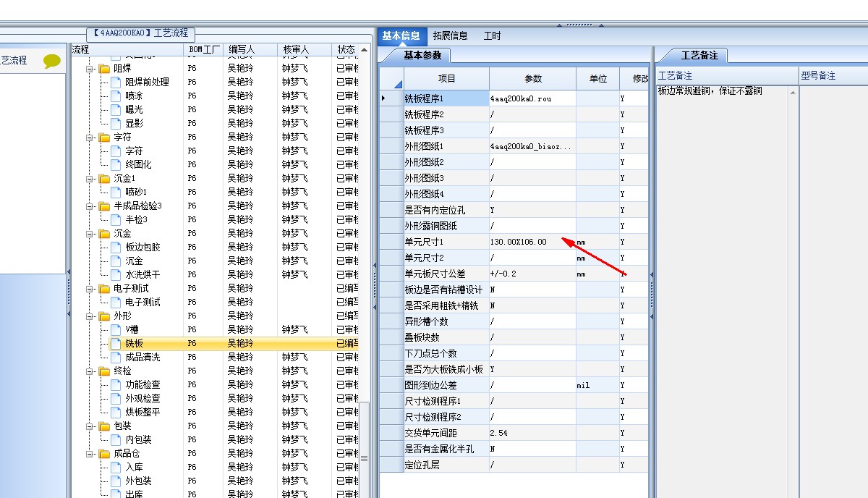Screen dimensions: 868x498
Task: Click the 包装 folder icon
Action: tap(104, 426)
